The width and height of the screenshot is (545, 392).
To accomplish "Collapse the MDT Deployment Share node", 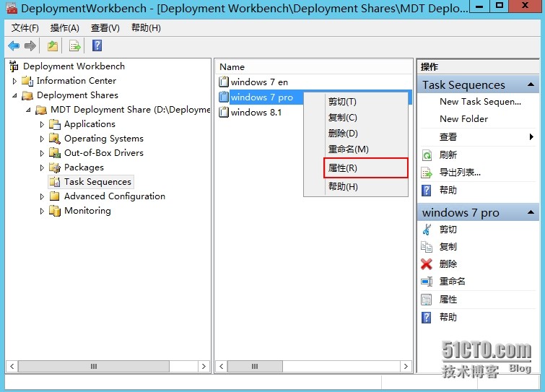I will pos(28,110).
